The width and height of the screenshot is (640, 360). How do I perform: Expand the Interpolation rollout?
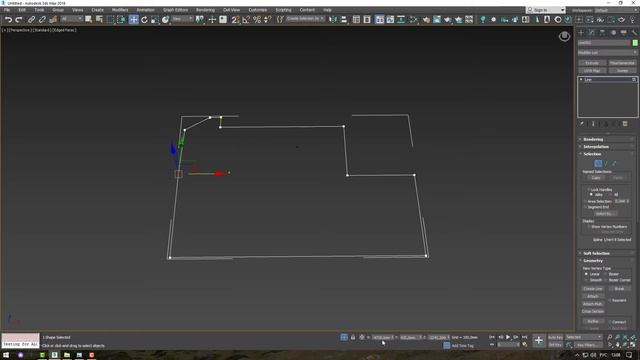coord(607,147)
